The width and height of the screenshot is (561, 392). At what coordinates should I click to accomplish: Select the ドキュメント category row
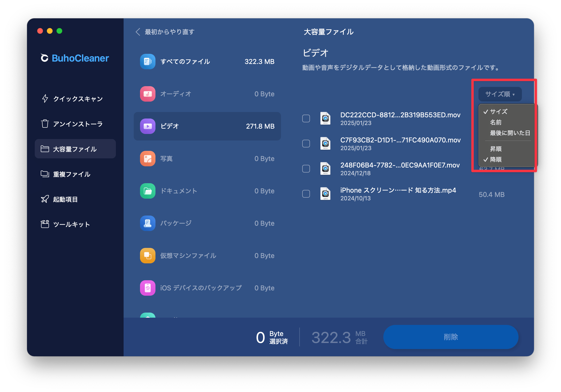point(207,191)
